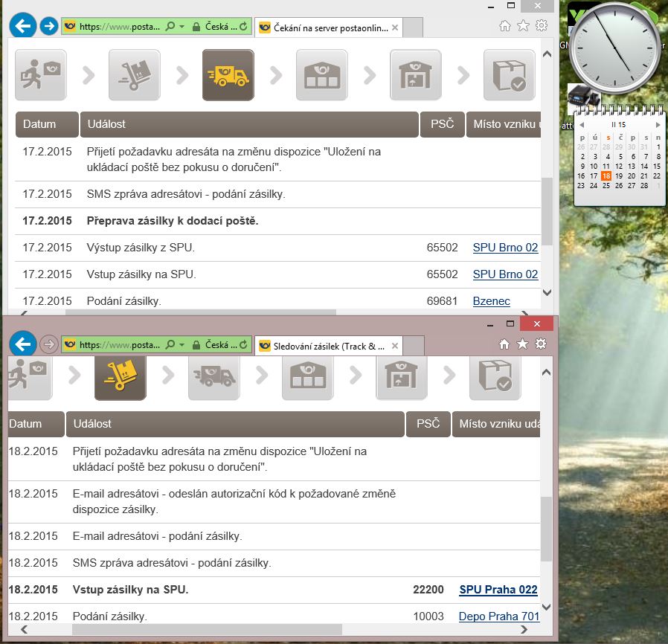Click the horizontal scrollbar right arrow in bottom window
668x644 pixels.
point(527,630)
